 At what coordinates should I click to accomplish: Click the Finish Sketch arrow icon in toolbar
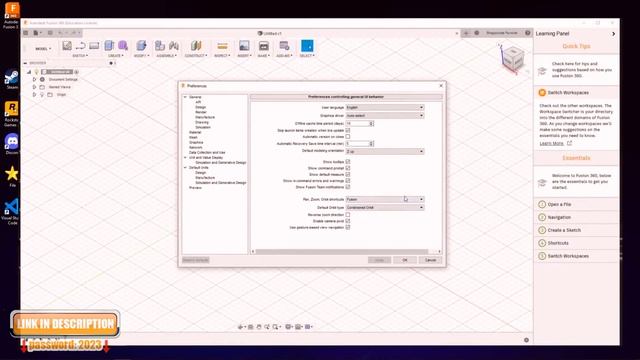(81, 46)
